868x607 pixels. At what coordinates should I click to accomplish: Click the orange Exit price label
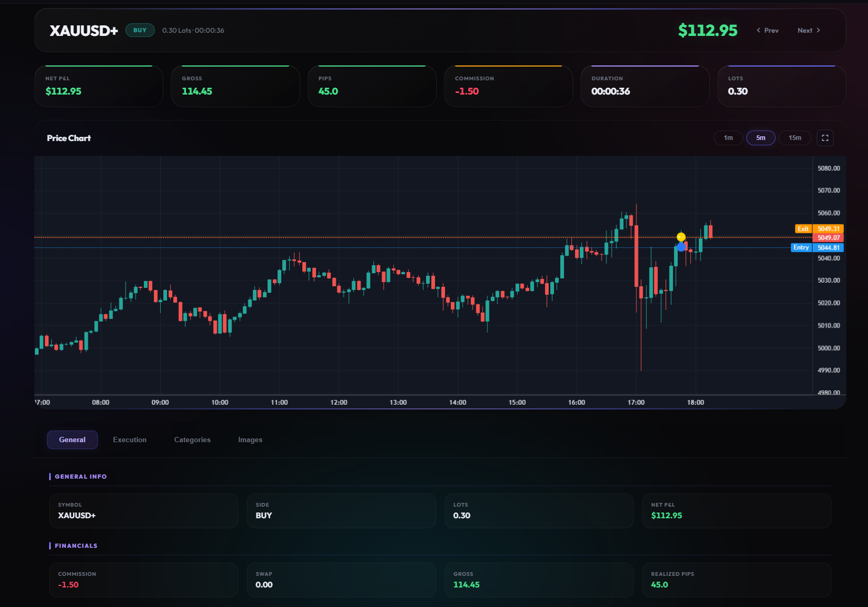pos(803,229)
